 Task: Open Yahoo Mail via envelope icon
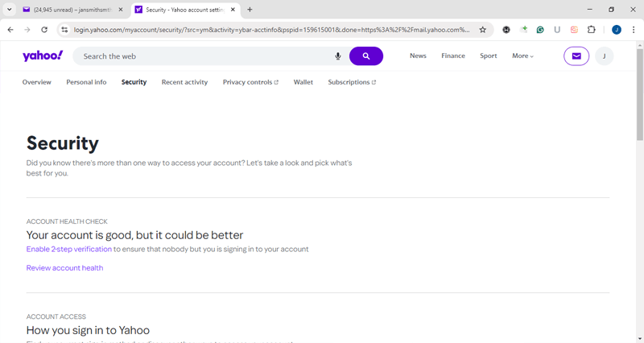[576, 56]
